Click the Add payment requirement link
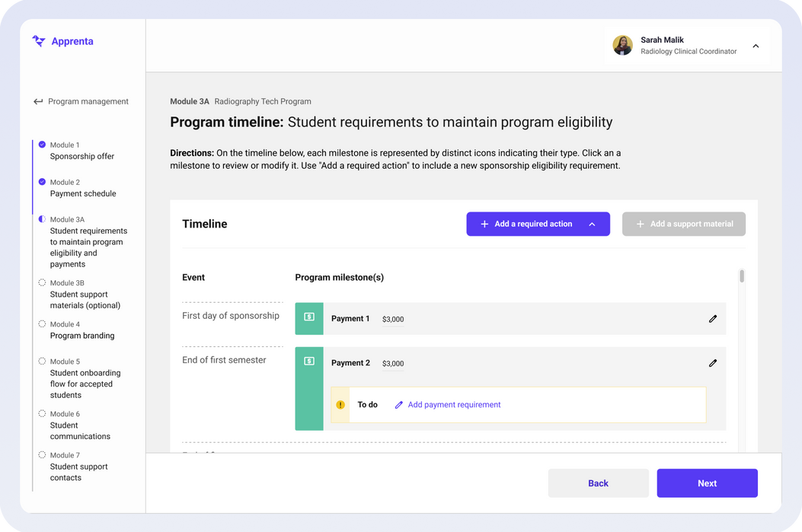Image resolution: width=802 pixels, height=532 pixels. point(454,405)
